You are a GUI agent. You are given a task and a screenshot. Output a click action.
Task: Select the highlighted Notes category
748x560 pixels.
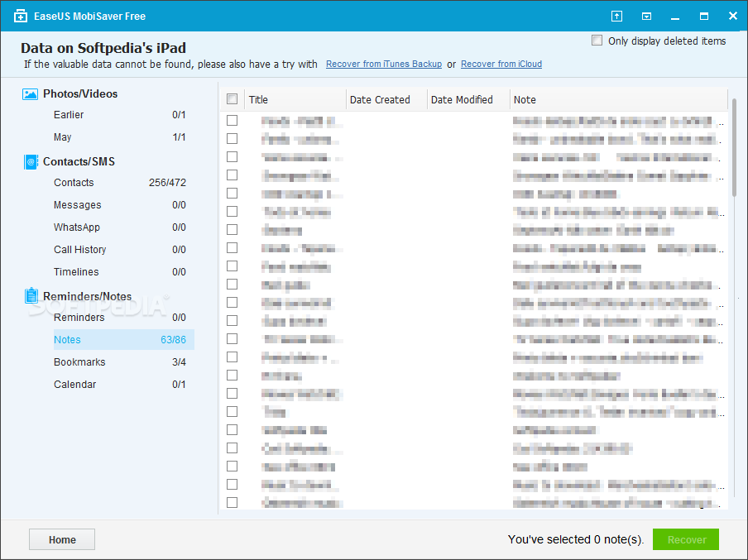(x=123, y=340)
